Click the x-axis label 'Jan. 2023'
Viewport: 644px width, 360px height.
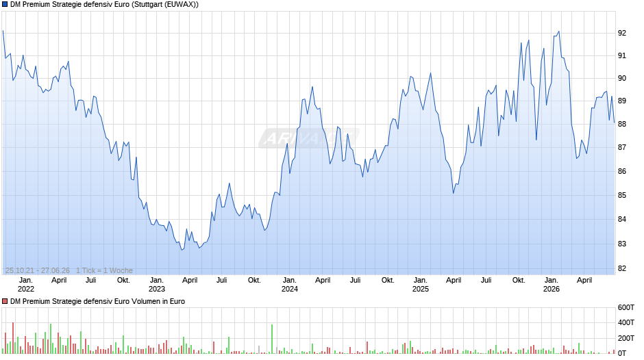click(156, 285)
